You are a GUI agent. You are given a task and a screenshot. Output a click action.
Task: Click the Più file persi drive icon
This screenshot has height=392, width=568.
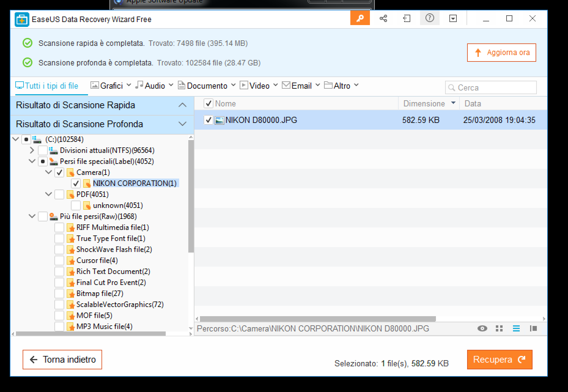(53, 216)
